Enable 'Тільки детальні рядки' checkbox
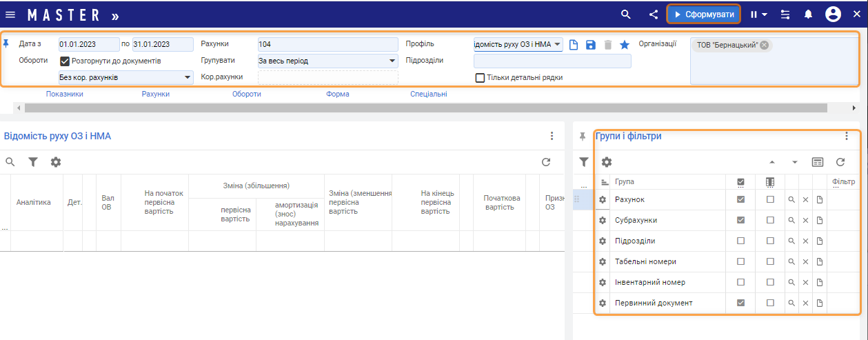 pos(480,77)
